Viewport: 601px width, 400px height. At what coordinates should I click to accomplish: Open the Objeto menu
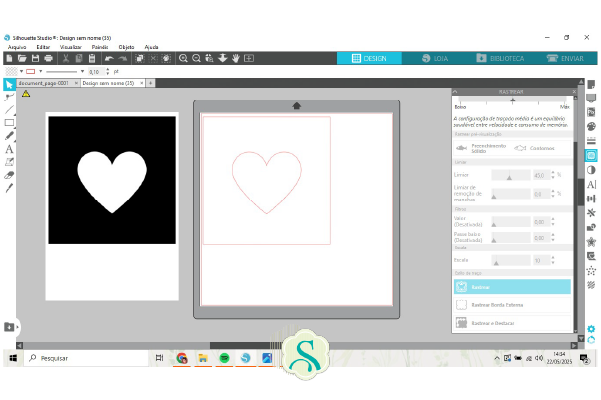pyautogui.click(x=126, y=47)
